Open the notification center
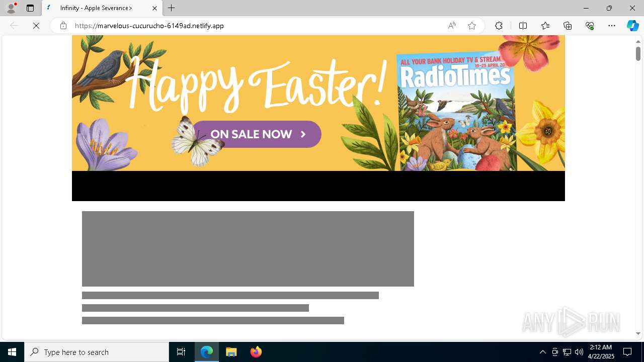Screen dimensions: 644x362 (627, 352)
